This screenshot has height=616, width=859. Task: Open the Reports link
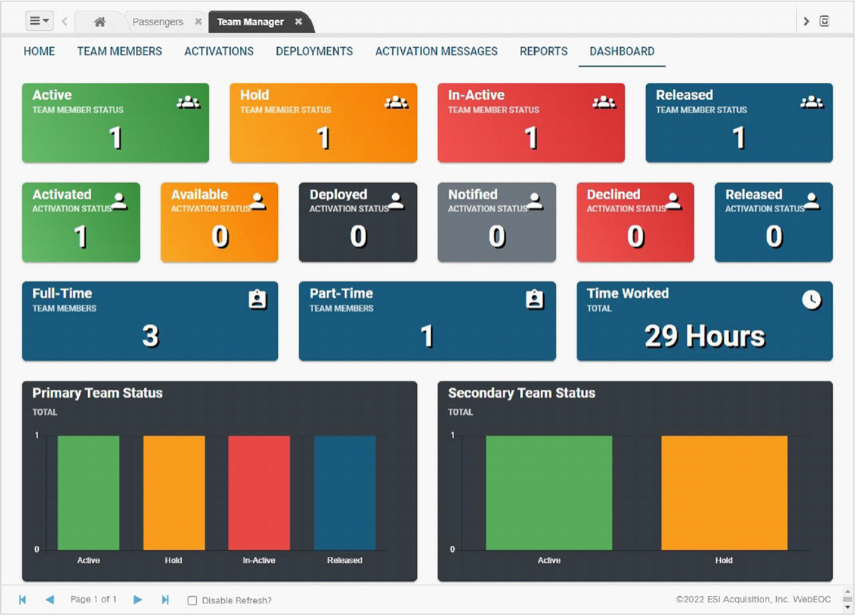(543, 52)
